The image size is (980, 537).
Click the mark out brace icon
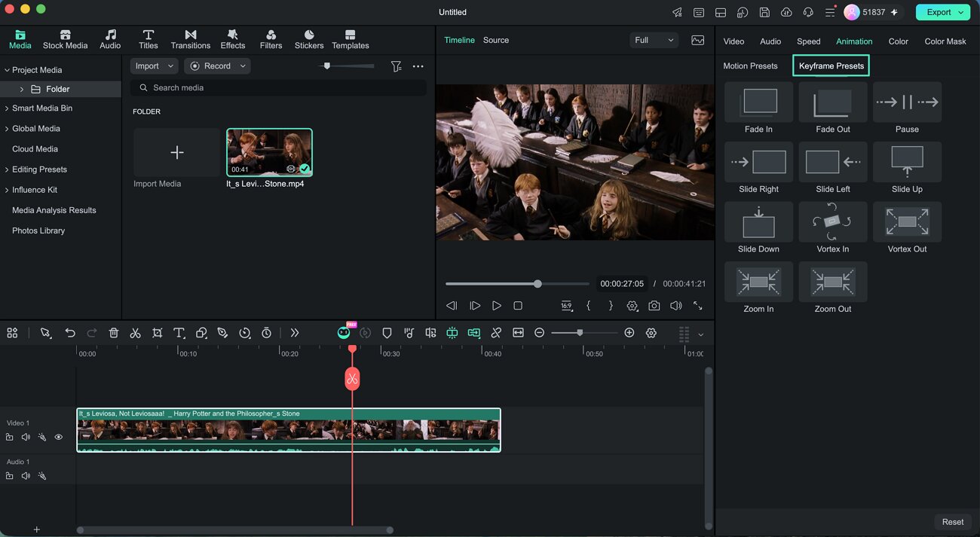611,306
